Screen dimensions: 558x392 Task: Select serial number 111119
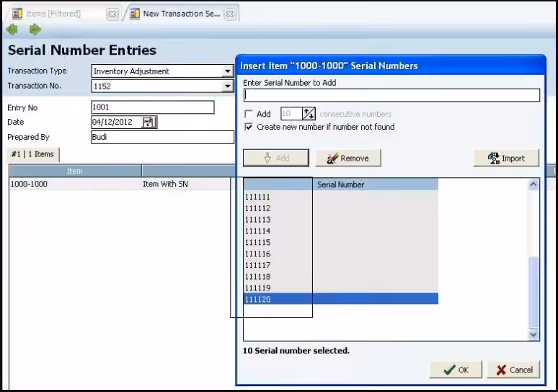(340, 288)
